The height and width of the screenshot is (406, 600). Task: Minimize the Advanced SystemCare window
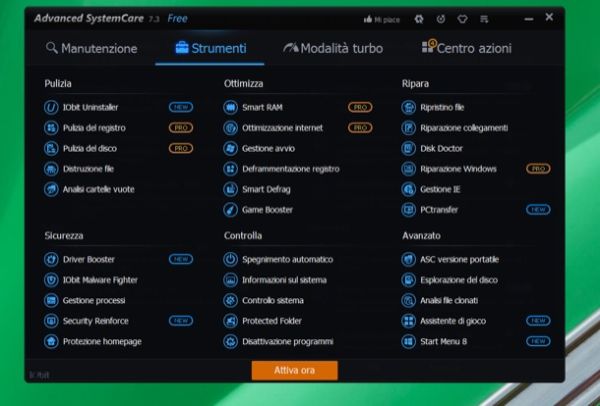pyautogui.click(x=529, y=19)
